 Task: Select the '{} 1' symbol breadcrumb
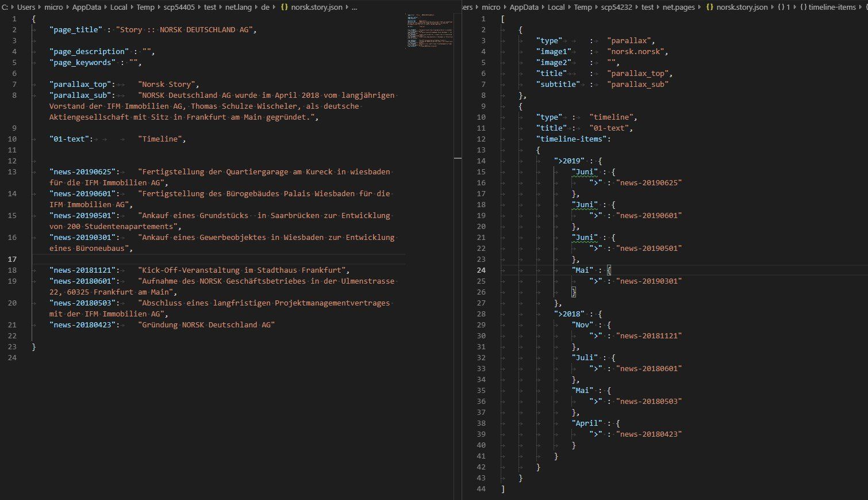pos(785,7)
